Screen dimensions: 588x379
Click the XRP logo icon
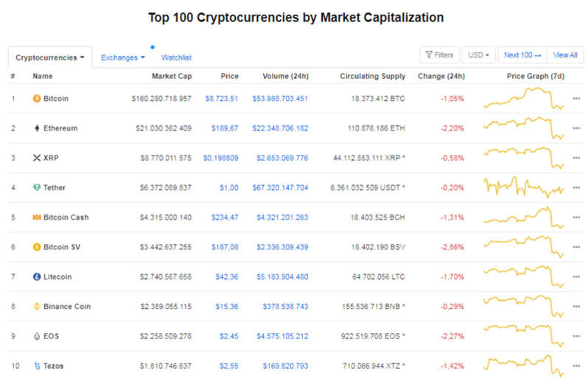(x=37, y=158)
